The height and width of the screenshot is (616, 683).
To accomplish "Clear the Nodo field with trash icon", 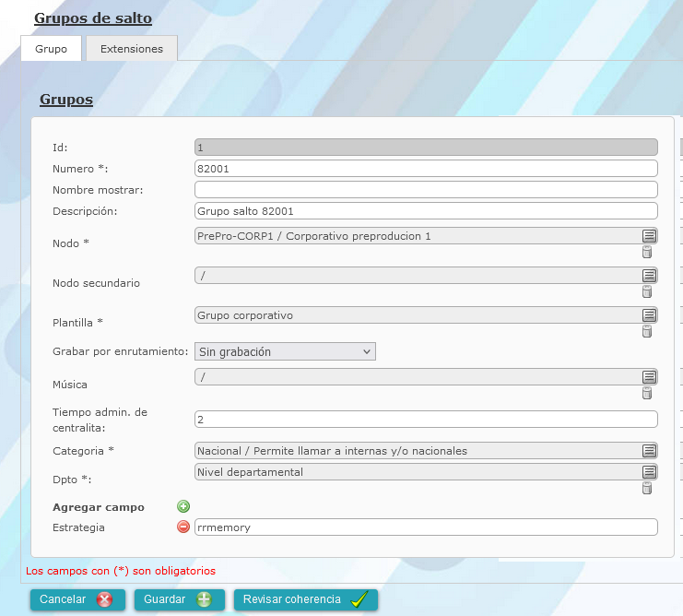I will (x=647, y=252).
